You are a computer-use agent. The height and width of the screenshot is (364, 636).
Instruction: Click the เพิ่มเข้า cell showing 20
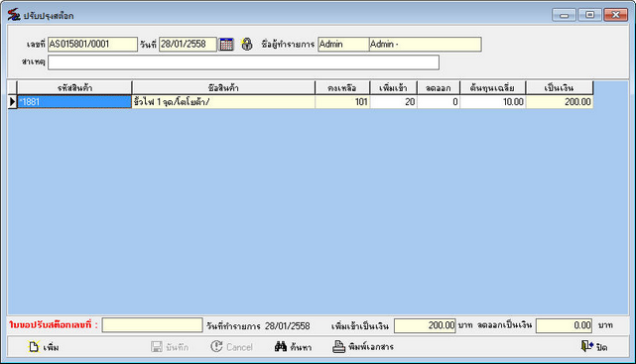[x=394, y=102]
